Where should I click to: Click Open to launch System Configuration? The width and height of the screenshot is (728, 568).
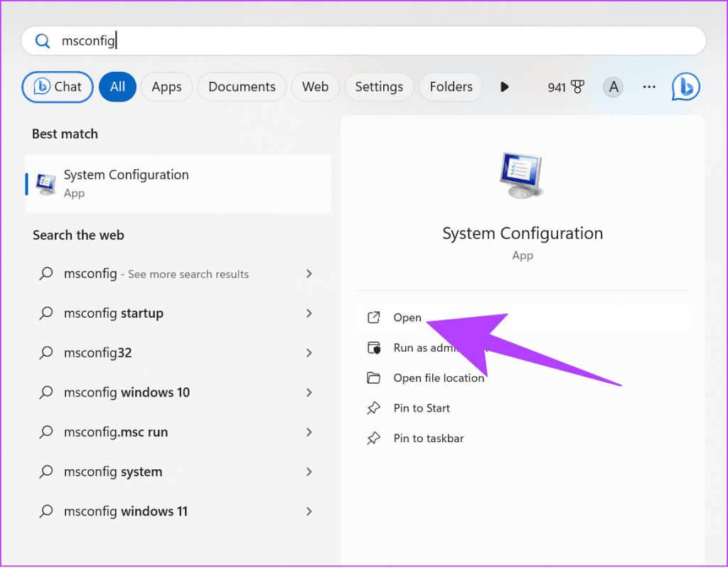pyautogui.click(x=407, y=317)
